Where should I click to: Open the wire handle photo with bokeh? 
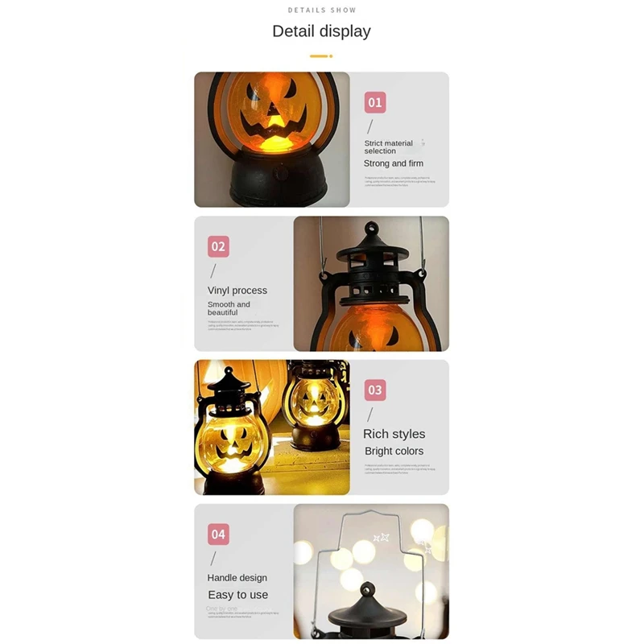pyautogui.click(x=371, y=572)
